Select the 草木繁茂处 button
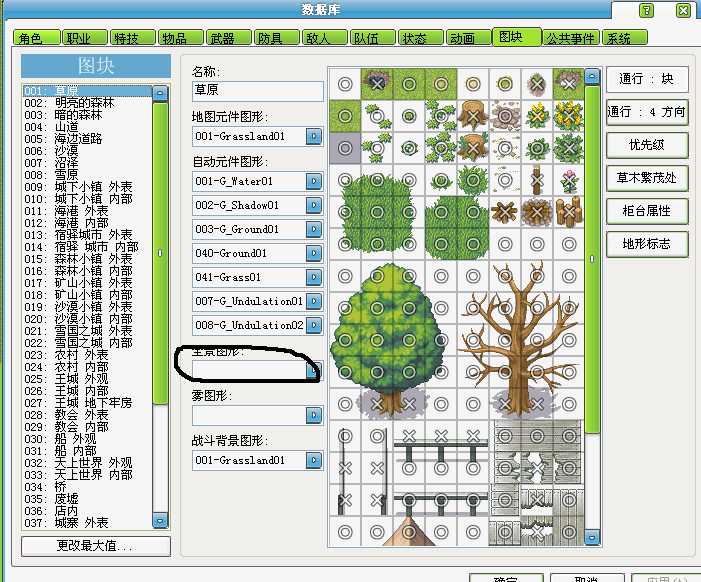This screenshot has width=701, height=582. (x=646, y=178)
